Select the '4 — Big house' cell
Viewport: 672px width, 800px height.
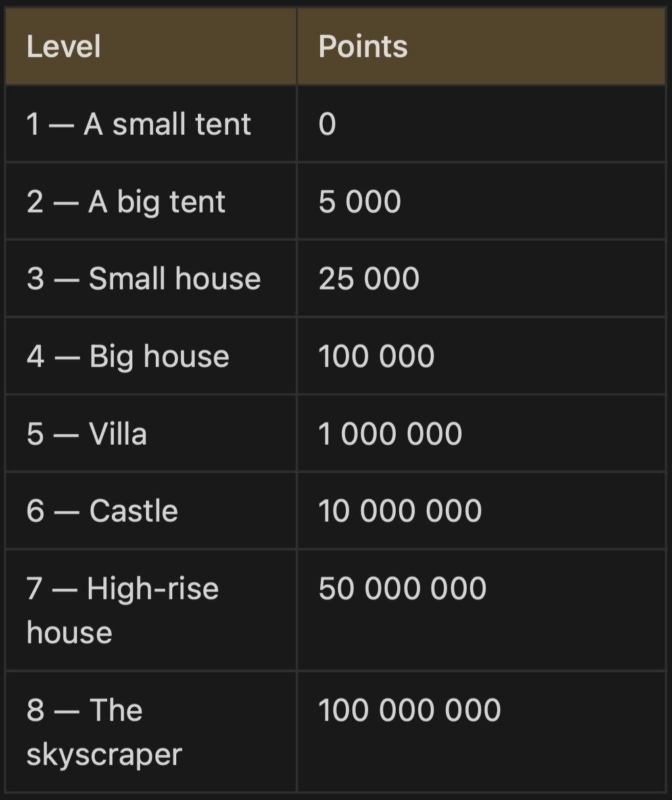[x=151, y=356]
